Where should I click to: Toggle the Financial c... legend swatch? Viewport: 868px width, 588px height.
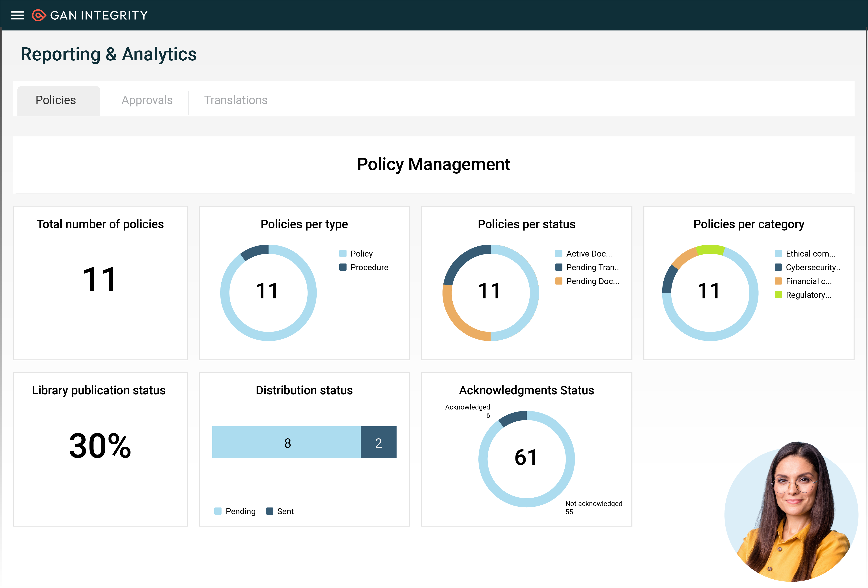(778, 281)
